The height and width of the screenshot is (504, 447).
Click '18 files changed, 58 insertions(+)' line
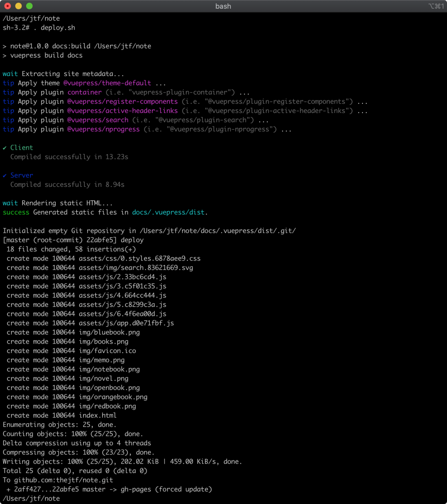tap(71, 249)
